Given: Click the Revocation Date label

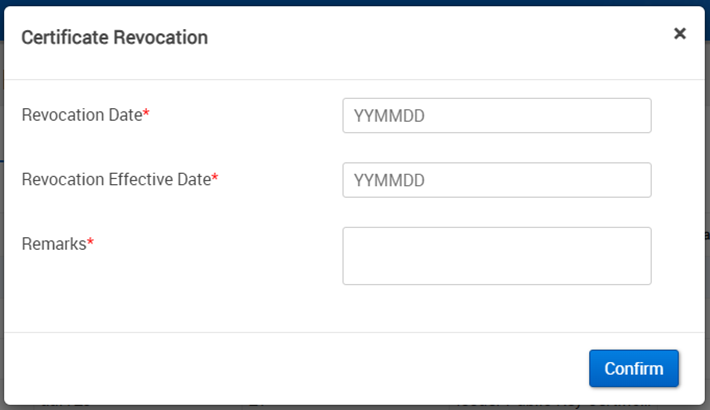Looking at the screenshot, I should 82,115.
